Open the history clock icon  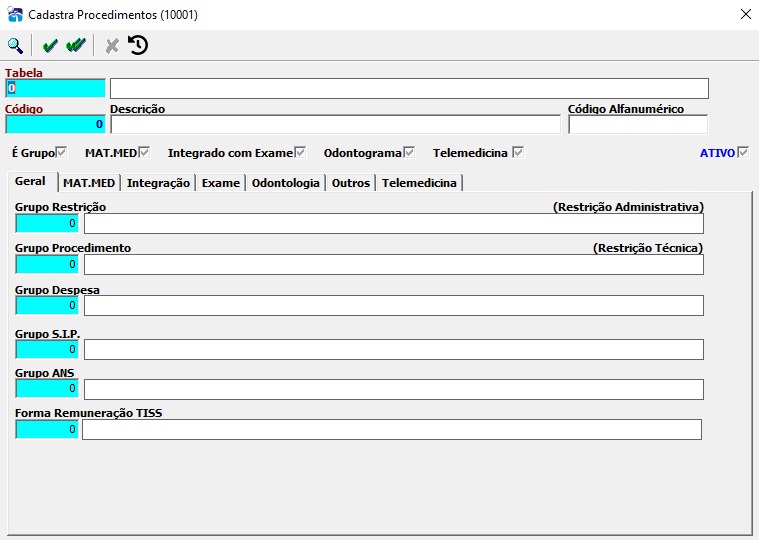click(x=138, y=45)
